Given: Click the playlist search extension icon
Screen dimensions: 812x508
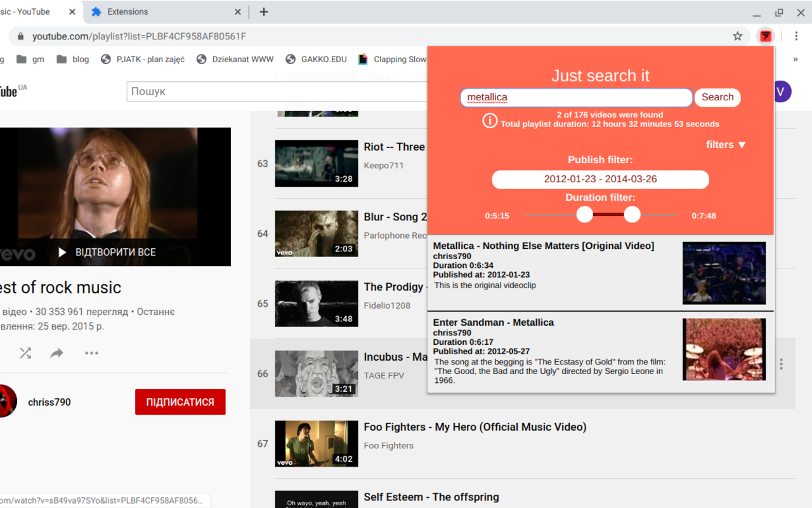Looking at the screenshot, I should [766, 36].
